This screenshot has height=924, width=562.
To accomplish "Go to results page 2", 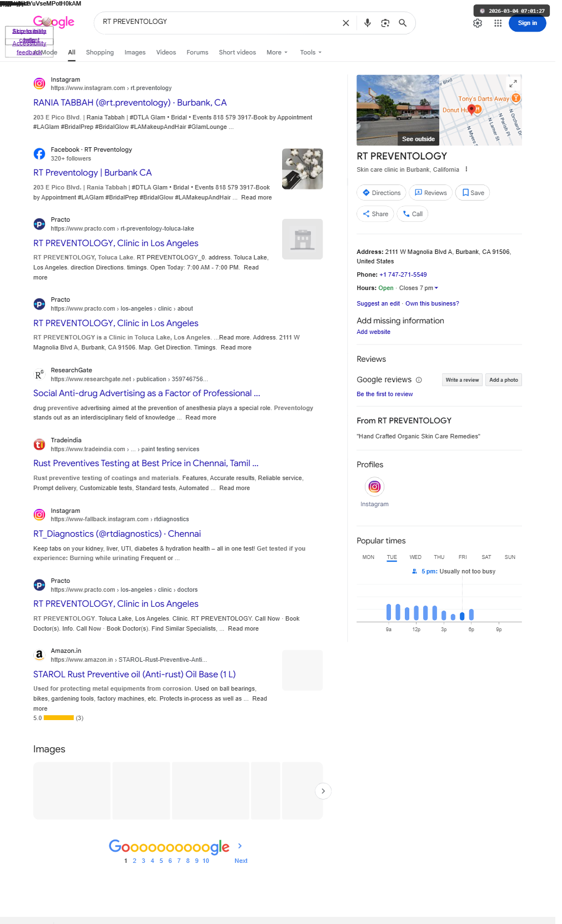I will (x=134, y=861).
